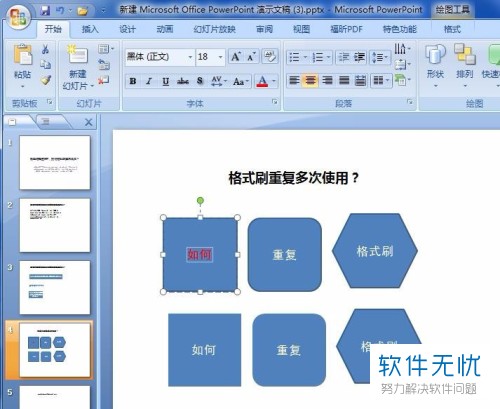Select the rounded rectangle labeled 重复 in top row
Screen dimensions: 500x409
pyautogui.click(x=285, y=255)
